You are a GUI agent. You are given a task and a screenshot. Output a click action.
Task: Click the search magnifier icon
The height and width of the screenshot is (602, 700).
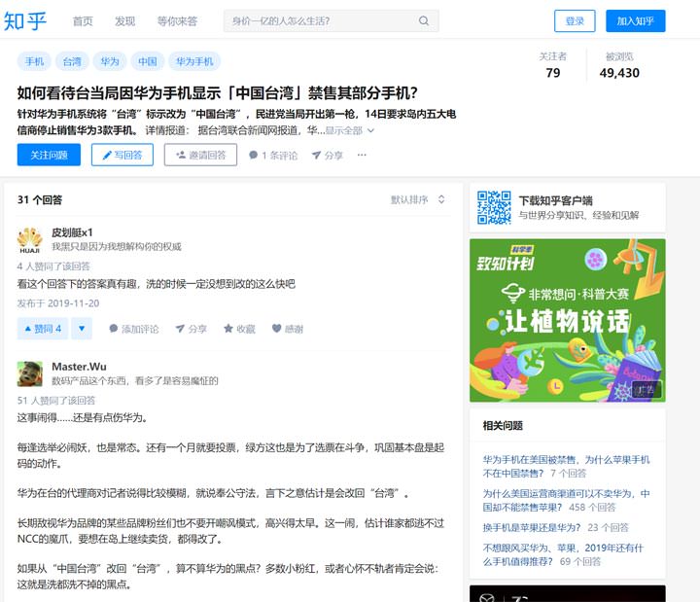[424, 20]
